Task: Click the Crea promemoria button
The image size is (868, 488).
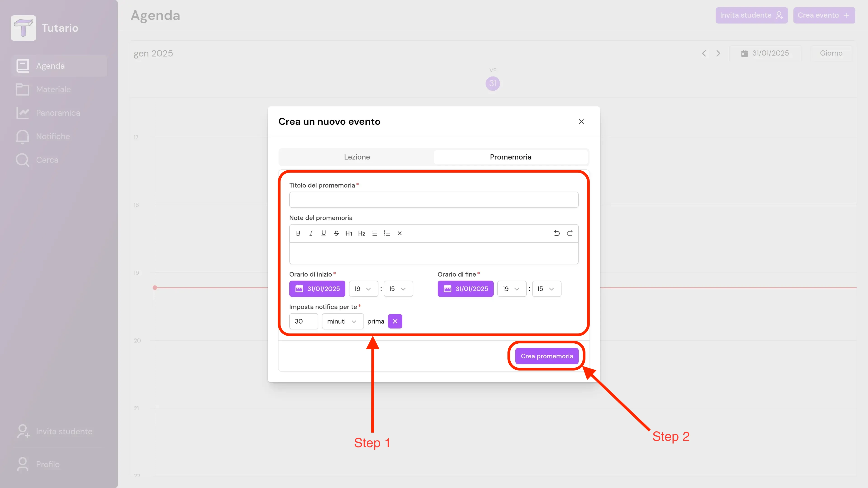Action: 547,356
